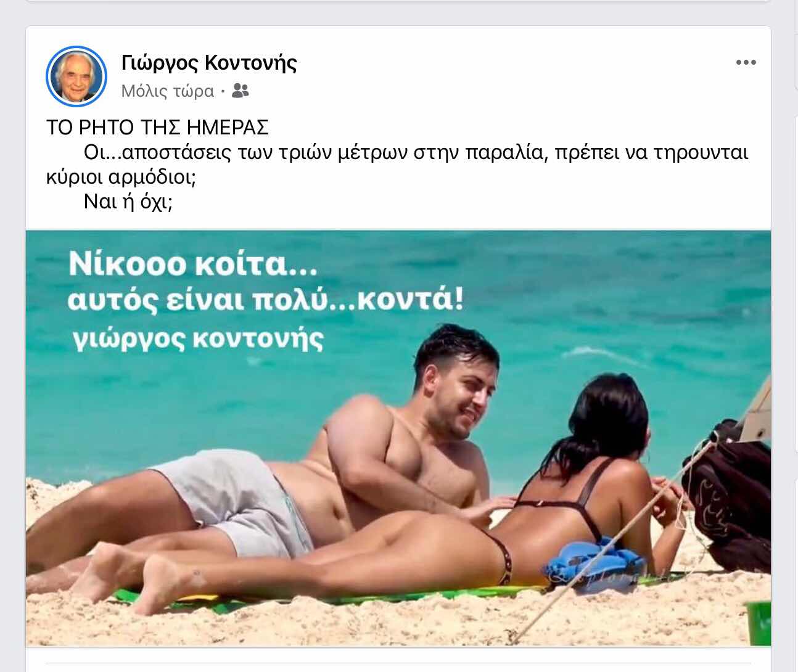
Task: Click the ΤΟ ΡΗΤΟ ΤΗΣ ΗΜΕΡΑΣ heading text
Action: 157,127
